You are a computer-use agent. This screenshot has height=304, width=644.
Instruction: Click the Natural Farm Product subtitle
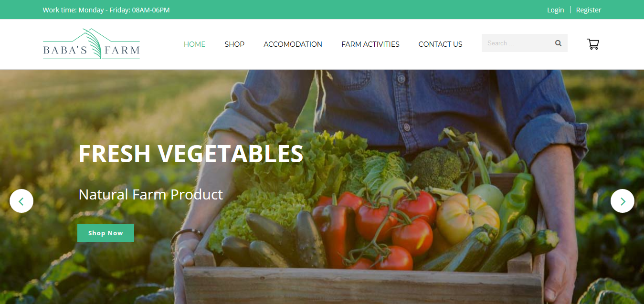(150, 194)
